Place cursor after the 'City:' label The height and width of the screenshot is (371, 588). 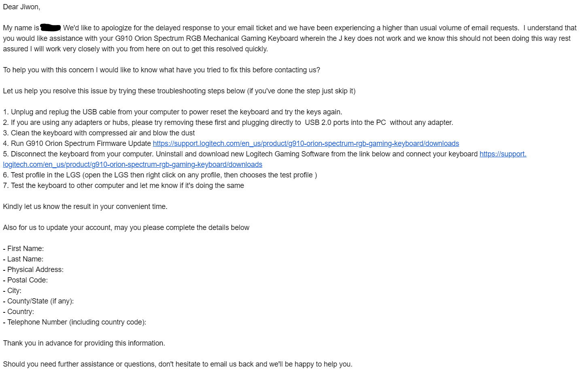click(x=23, y=291)
